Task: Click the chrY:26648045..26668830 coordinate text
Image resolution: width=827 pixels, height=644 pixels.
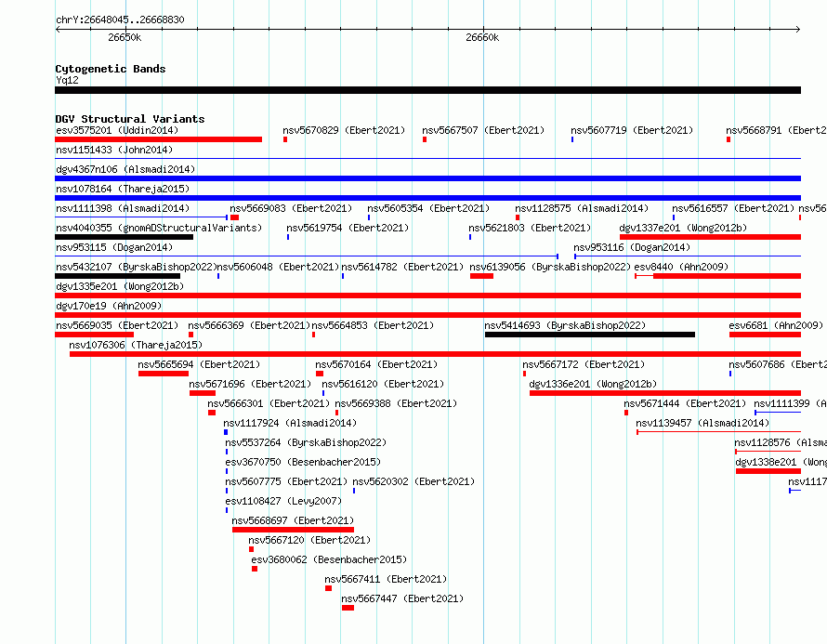Action: (120, 20)
